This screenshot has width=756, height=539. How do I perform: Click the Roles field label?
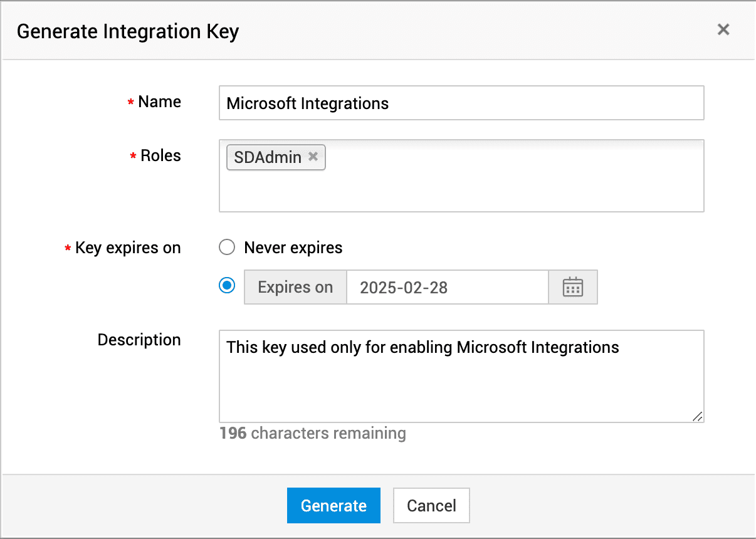tap(160, 156)
